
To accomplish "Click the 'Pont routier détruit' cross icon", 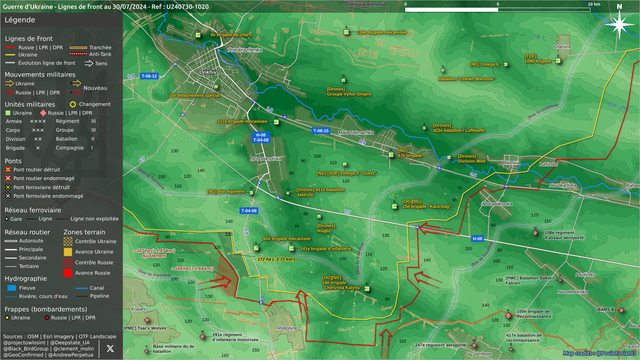I will 8,169.
